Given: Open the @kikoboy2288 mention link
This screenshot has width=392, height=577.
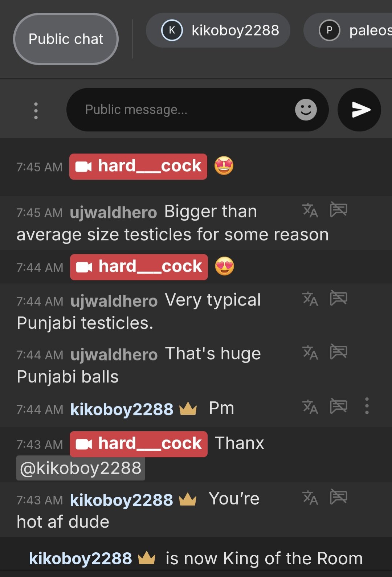Looking at the screenshot, I should click(x=81, y=468).
